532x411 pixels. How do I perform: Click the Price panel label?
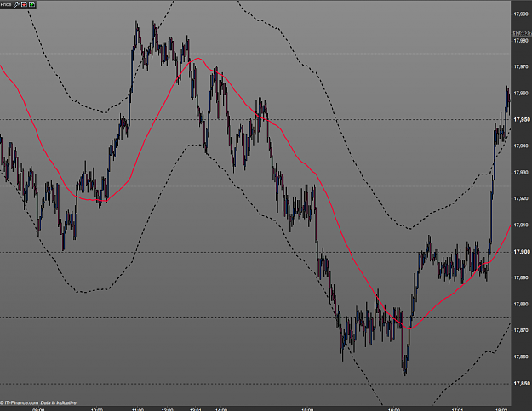6,4
